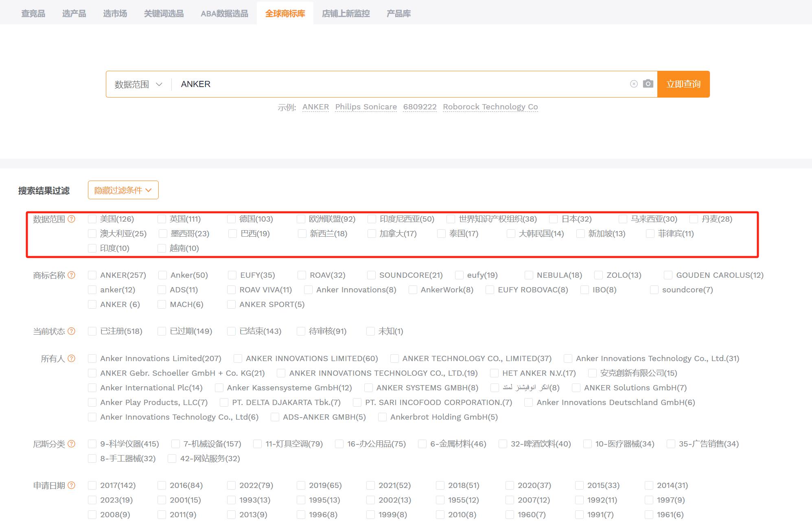Image resolution: width=812 pixels, height=525 pixels.
Task: Open help icon beside 所有人 filter label
Action: pos(71,358)
